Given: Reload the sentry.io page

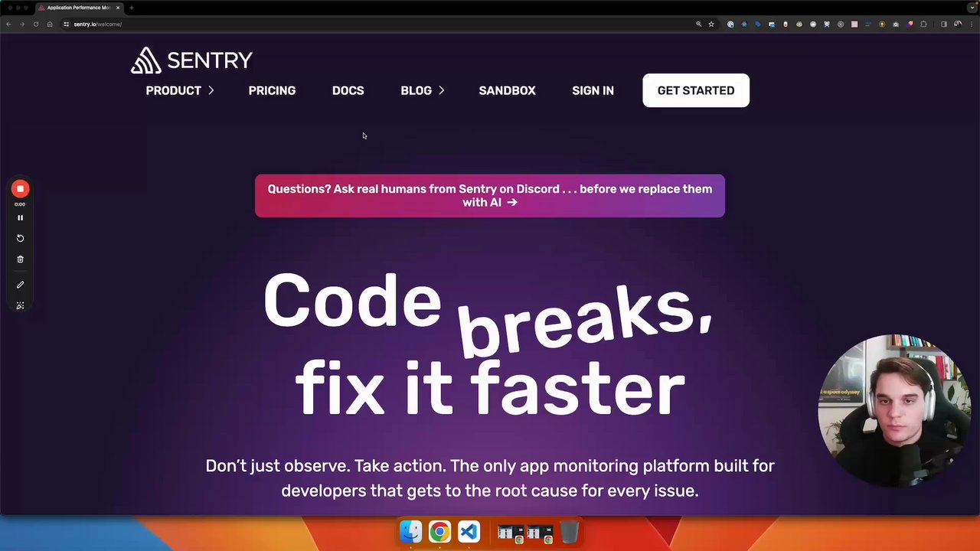Looking at the screenshot, I should 36,24.
